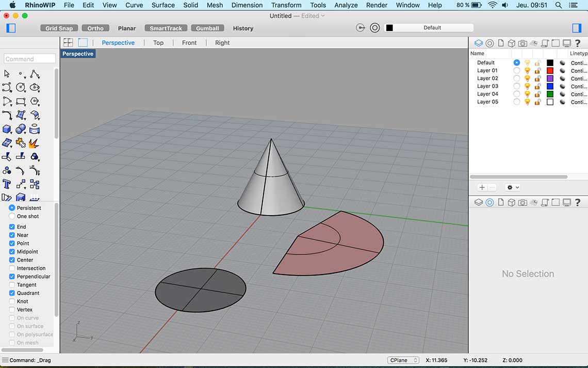Switch to the Right viewport tab

click(x=222, y=43)
